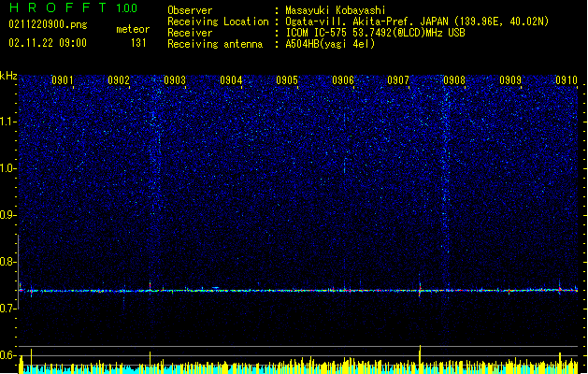The height and width of the screenshot is (374, 588).
Task: Click the ICOM IC-575 receiver frequency text
Action: click(376, 33)
